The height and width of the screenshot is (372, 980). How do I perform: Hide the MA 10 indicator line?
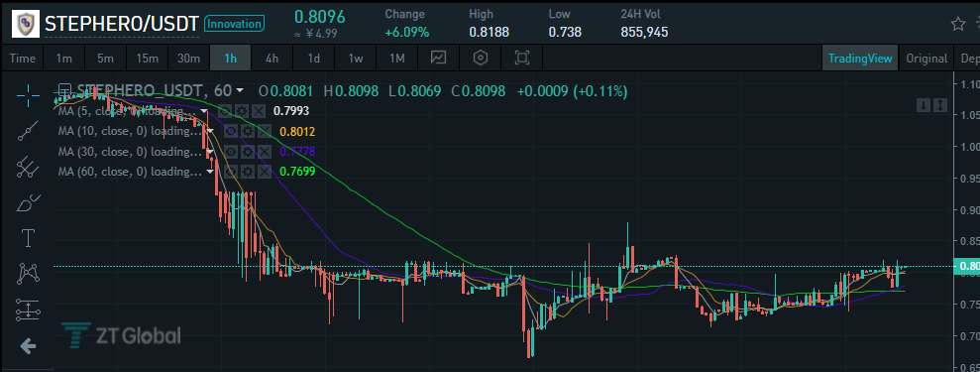[231, 131]
